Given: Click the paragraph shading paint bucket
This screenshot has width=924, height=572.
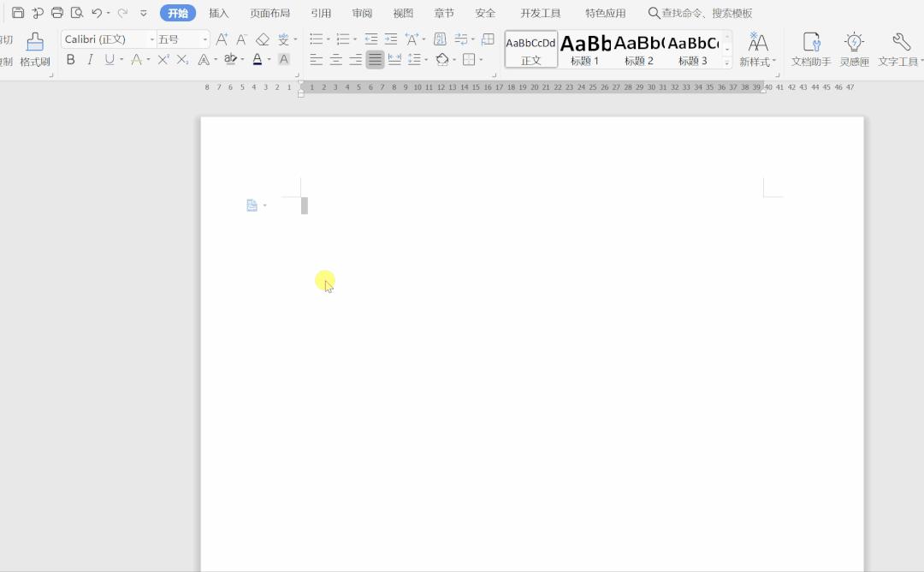Looking at the screenshot, I should point(442,60).
